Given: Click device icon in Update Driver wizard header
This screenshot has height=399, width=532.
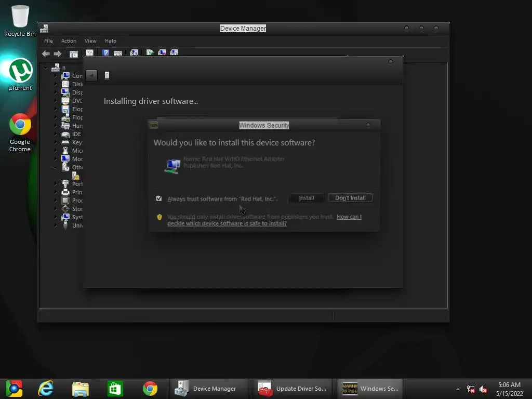Looking at the screenshot, I should pos(107,75).
